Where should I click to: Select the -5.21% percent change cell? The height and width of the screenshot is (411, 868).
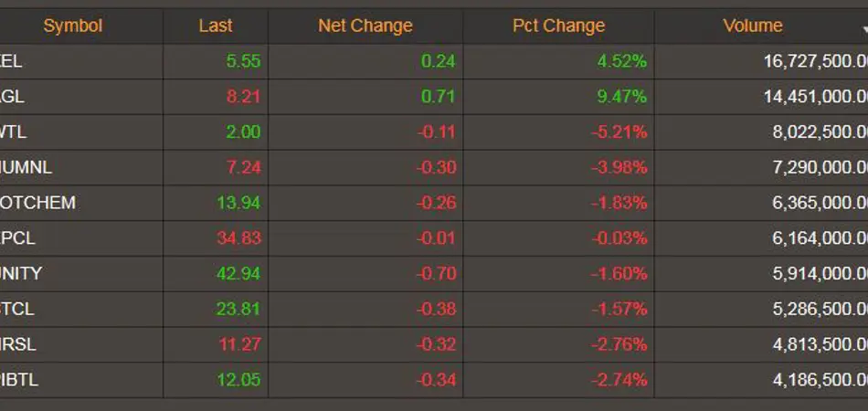click(x=620, y=132)
